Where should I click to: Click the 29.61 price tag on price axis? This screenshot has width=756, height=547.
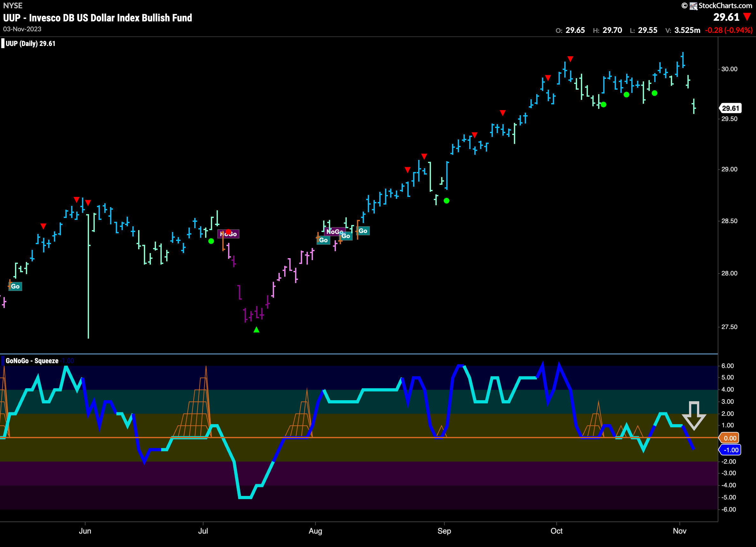(730, 108)
